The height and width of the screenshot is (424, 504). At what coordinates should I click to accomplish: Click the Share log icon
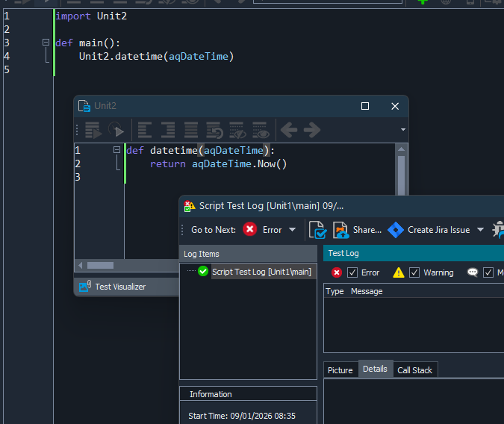tap(340, 230)
